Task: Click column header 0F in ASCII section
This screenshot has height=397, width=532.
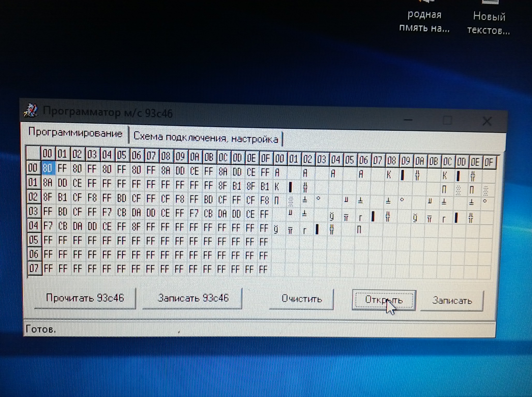Action: tap(489, 162)
